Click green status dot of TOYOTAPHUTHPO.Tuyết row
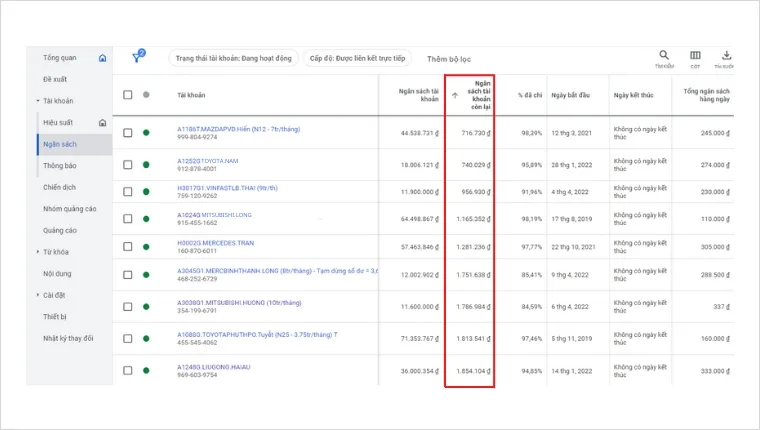This screenshot has height=430, width=760. (x=146, y=338)
